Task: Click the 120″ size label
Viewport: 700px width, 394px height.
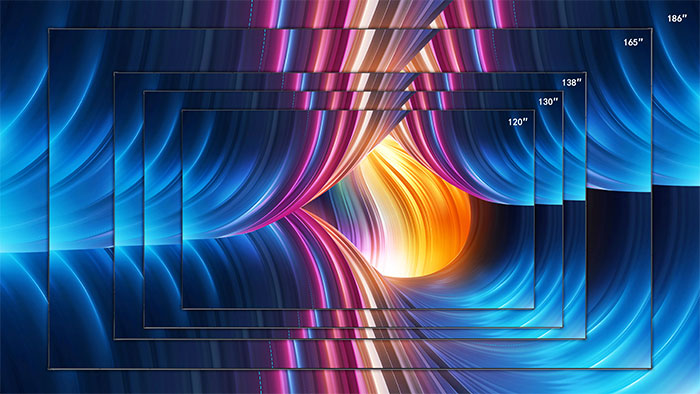Action: tap(518, 122)
